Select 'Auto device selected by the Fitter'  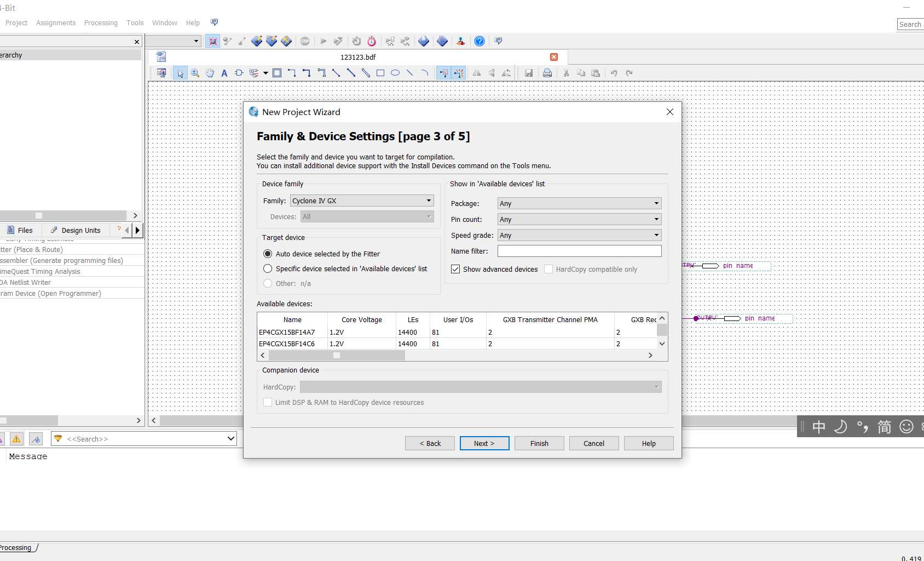322,254
